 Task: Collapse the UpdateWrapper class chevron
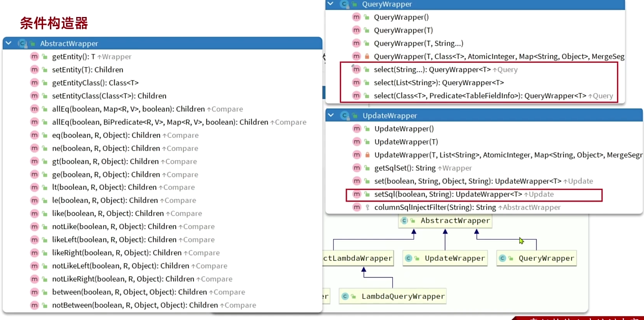[331, 115]
